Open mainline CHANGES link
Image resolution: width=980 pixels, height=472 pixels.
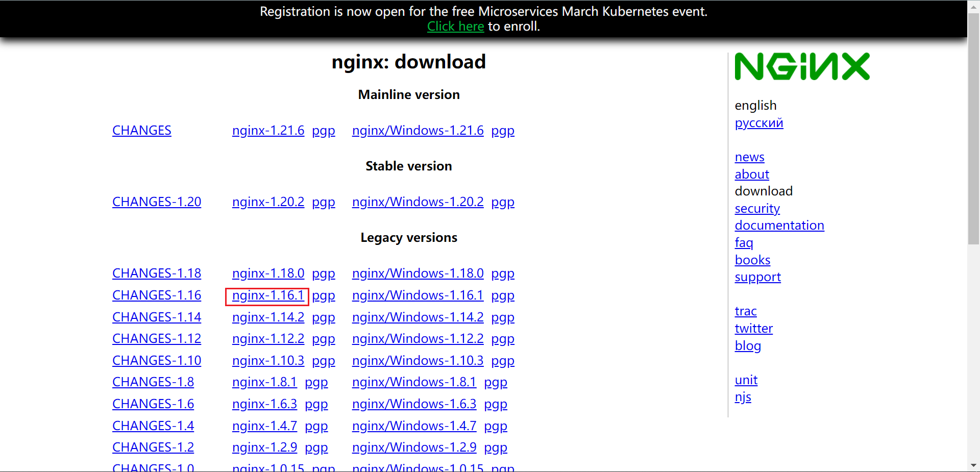coord(142,130)
